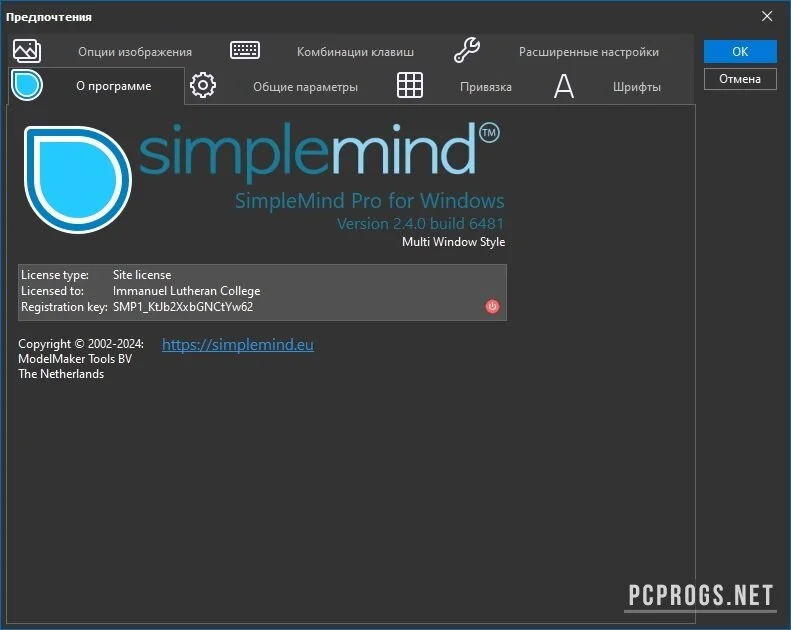The width and height of the screenshot is (791, 630).
Task: Click the red power icon beside registration key
Action: [x=492, y=306]
